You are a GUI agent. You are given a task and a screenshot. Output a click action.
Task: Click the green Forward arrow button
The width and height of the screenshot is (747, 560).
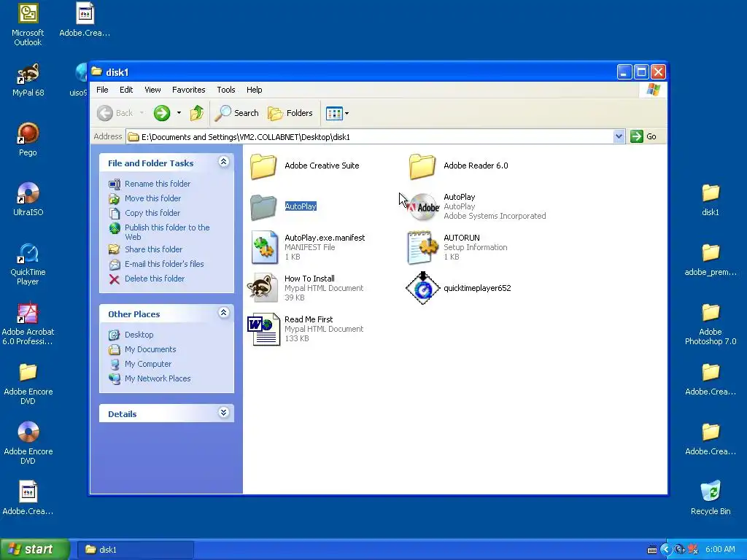coord(162,113)
